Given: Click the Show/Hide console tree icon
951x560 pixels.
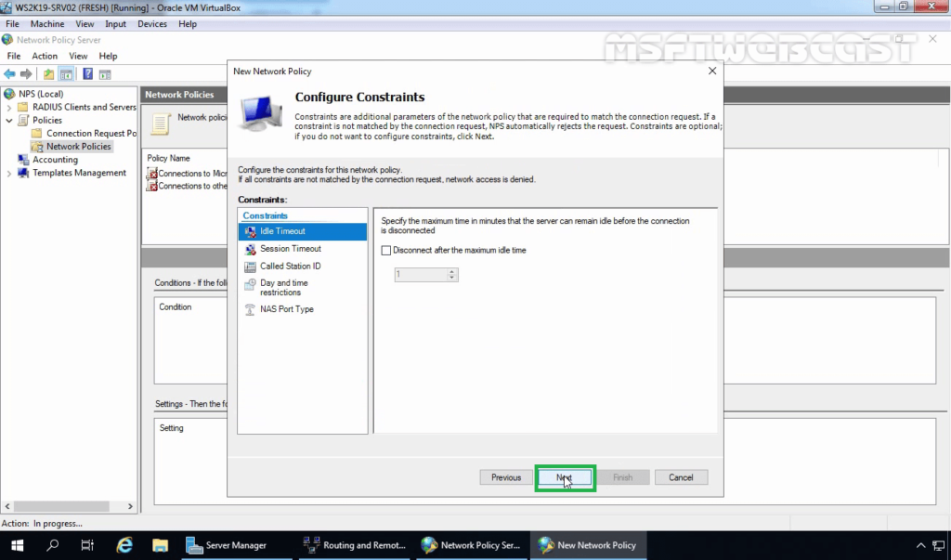Looking at the screenshot, I should tap(66, 74).
